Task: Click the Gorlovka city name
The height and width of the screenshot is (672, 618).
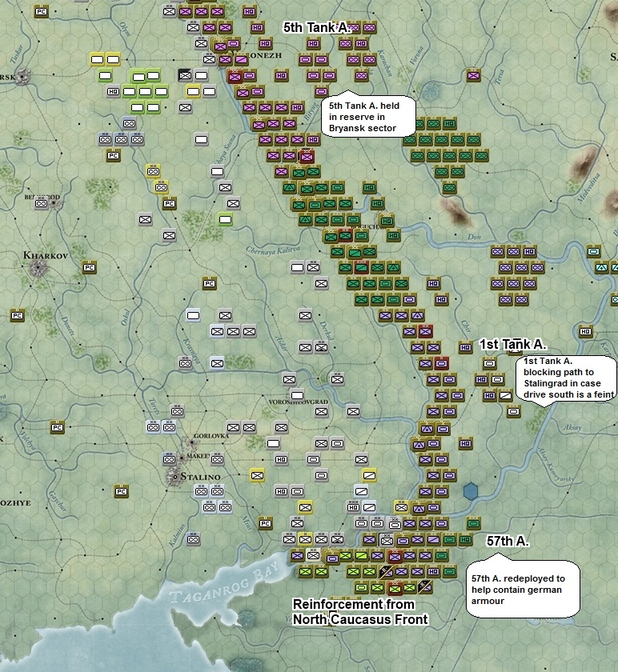Action: click(x=211, y=436)
